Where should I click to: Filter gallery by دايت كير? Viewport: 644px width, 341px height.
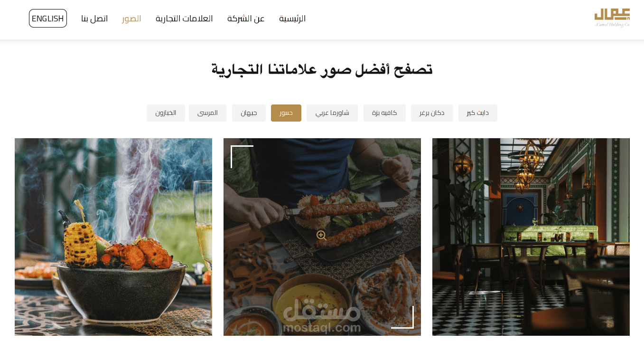pos(478,113)
